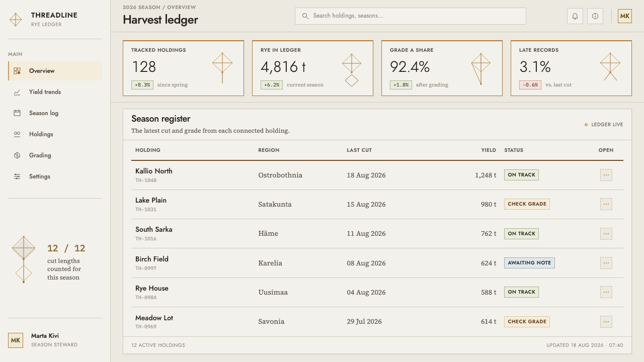Click the Threadline kite logo icon

click(x=16, y=20)
